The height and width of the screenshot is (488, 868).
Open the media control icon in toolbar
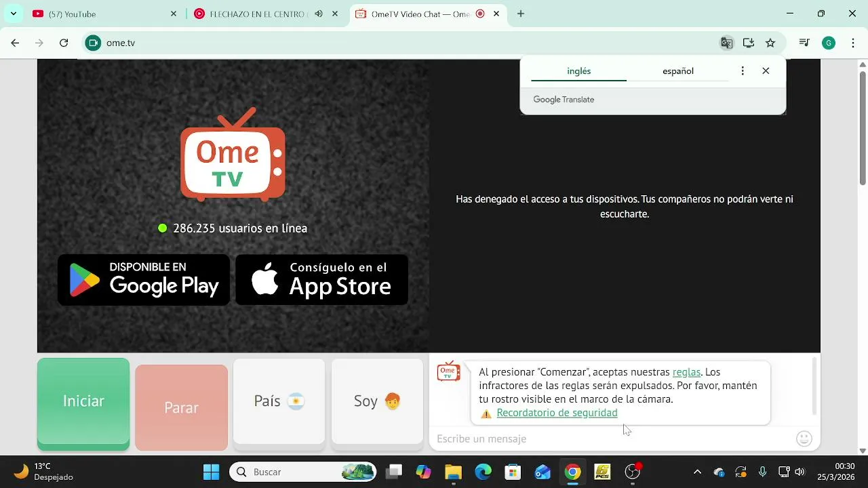pos(804,43)
